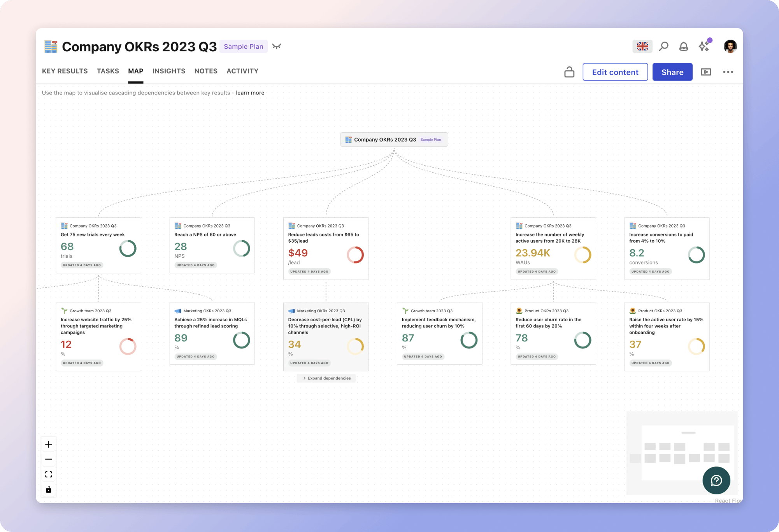Open the notifications bell
The height and width of the screenshot is (532, 779).
click(x=683, y=47)
